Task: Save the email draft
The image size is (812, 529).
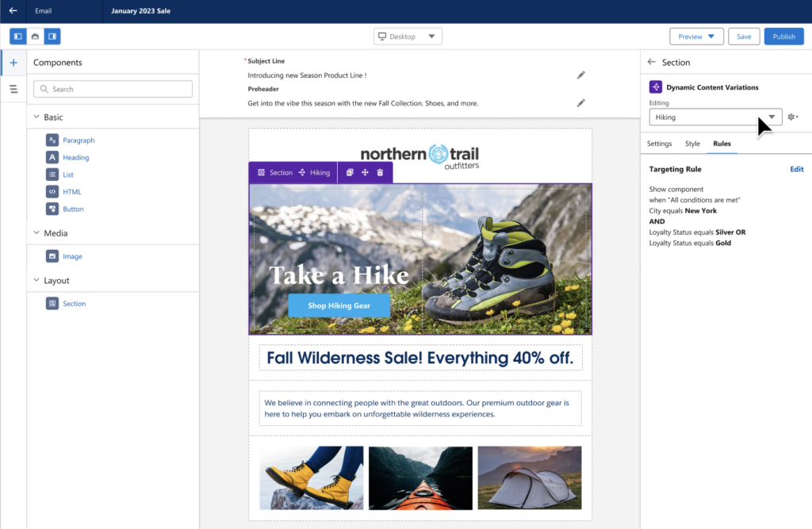Action: coord(744,36)
